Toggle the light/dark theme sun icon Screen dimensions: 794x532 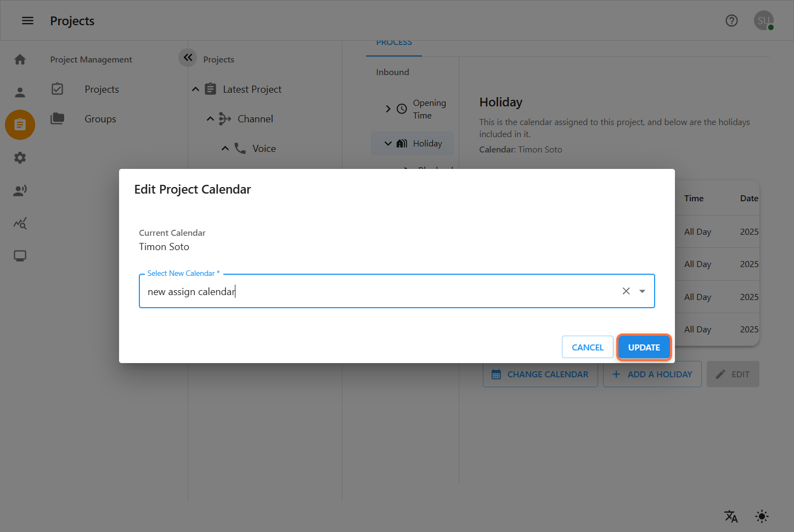pos(762,516)
